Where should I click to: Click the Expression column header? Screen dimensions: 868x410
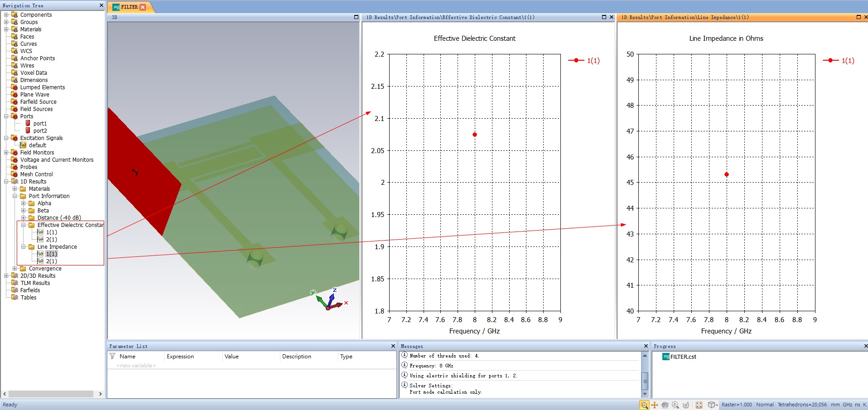[193, 357]
